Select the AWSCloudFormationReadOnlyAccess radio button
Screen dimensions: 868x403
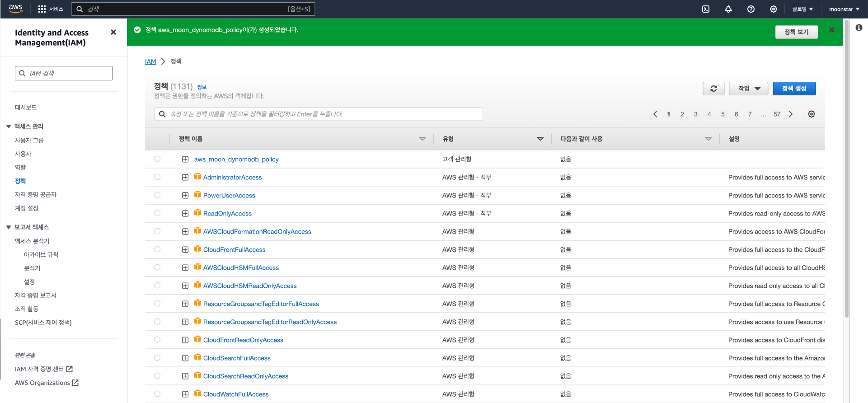point(157,231)
